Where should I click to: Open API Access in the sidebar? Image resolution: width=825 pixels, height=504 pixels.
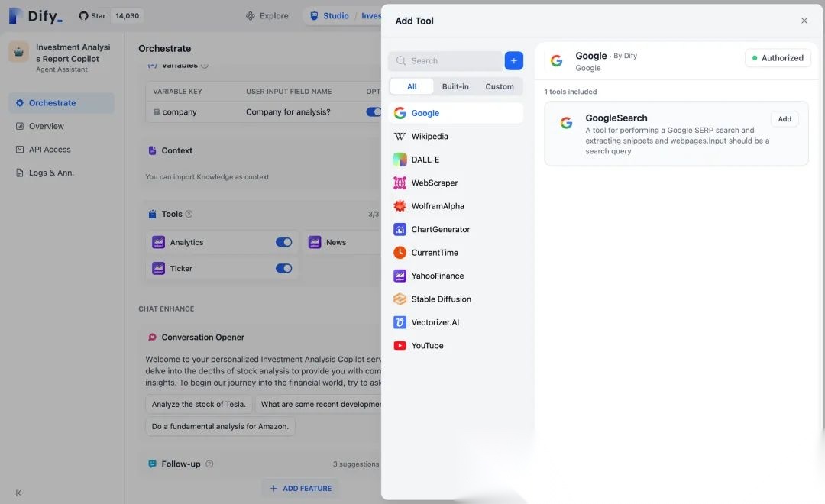tap(62, 150)
